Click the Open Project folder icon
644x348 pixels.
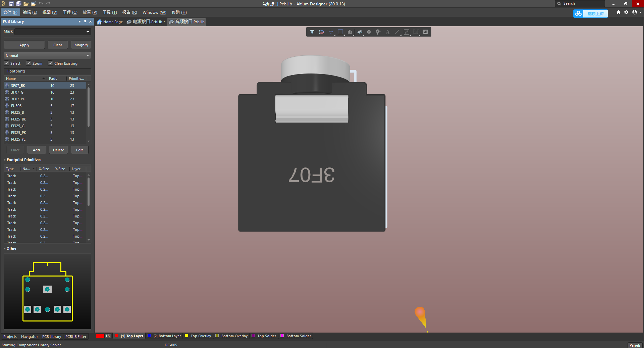click(x=33, y=4)
